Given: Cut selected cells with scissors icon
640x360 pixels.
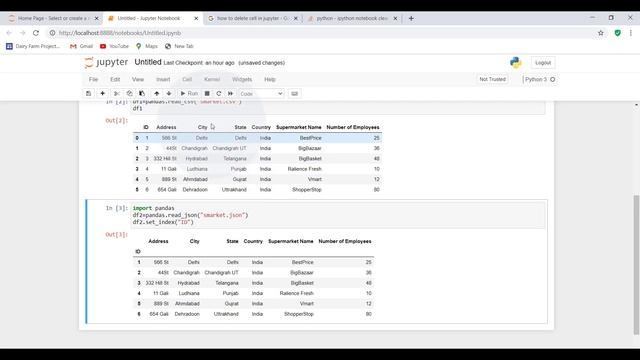Looking at the screenshot, I should coord(117,93).
